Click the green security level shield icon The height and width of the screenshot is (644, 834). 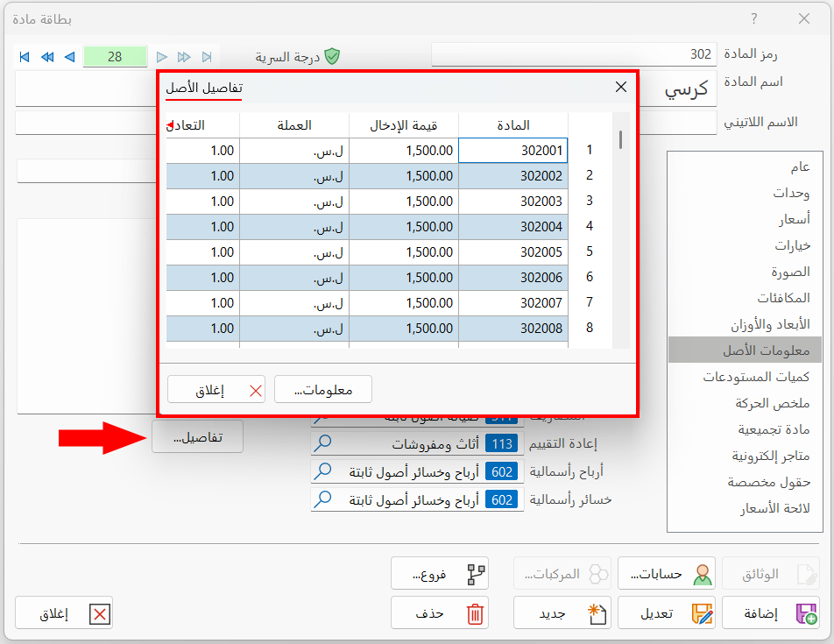click(332, 56)
